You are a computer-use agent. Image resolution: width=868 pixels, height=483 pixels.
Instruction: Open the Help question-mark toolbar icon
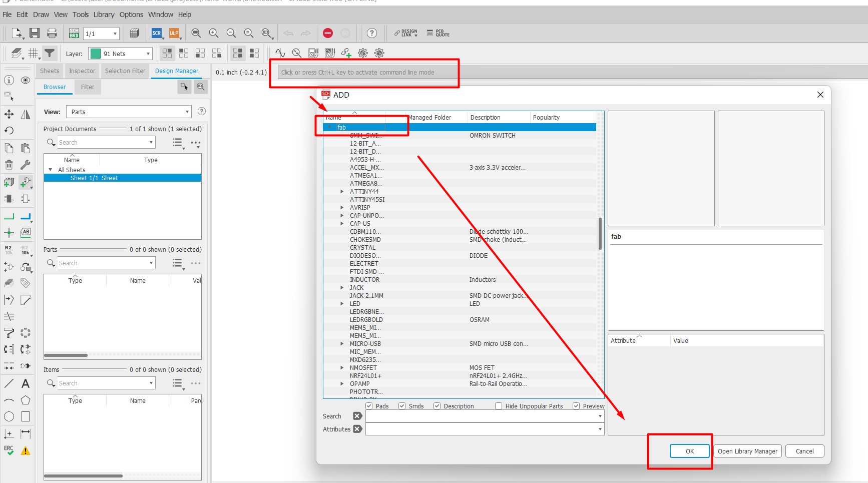point(372,33)
